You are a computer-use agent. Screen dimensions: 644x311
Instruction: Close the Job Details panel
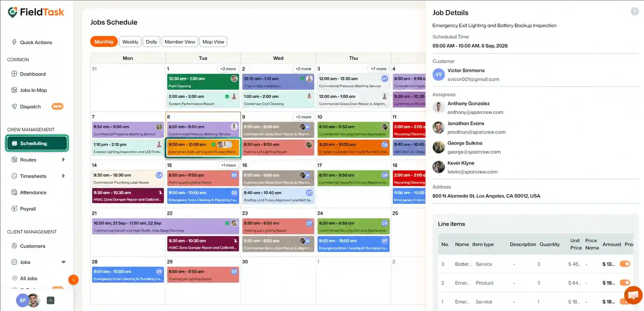coord(634,11)
